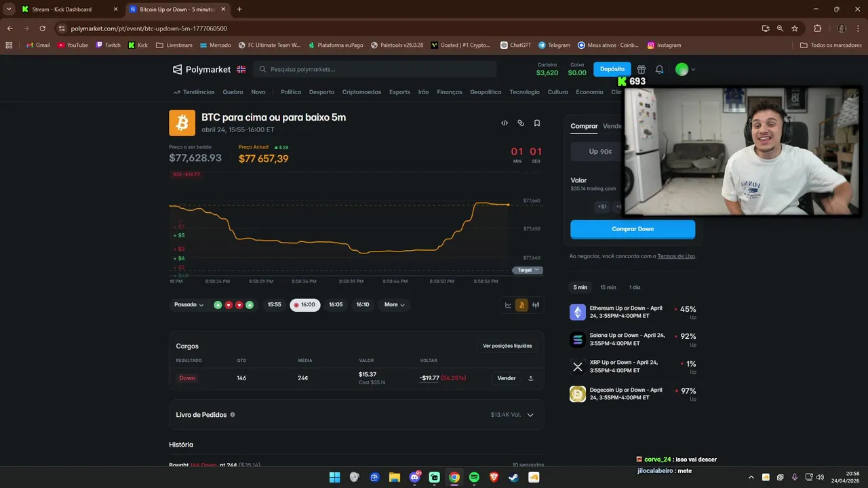Click Vender for the Down position

507,378
